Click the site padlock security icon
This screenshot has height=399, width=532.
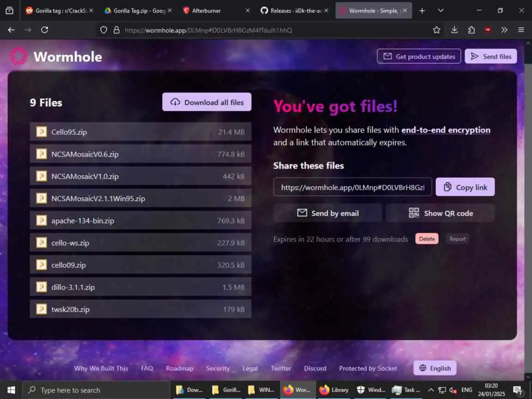click(x=116, y=30)
